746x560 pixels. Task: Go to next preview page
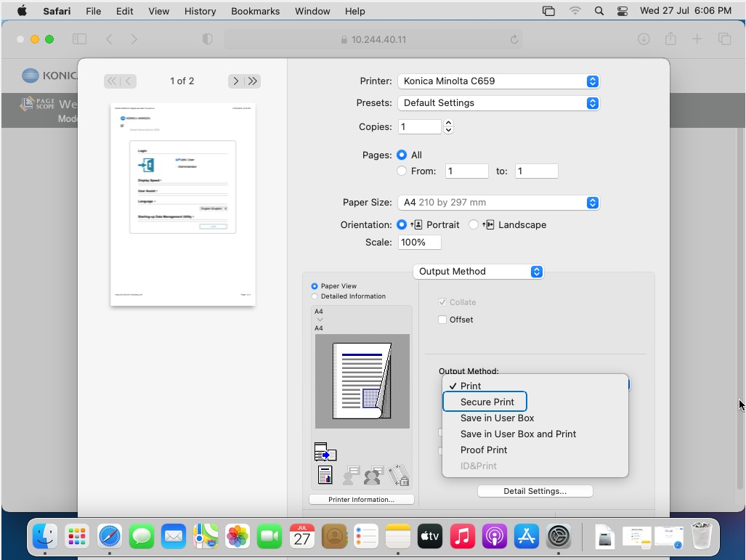click(x=235, y=81)
